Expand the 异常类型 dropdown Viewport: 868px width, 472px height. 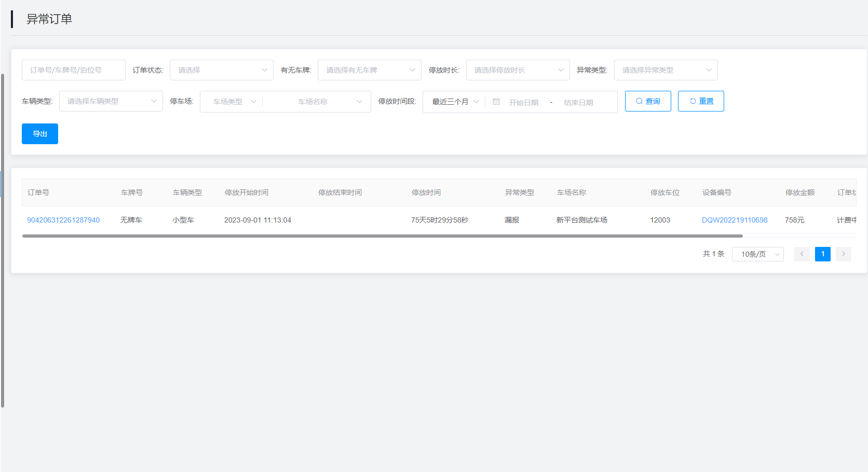(666, 70)
